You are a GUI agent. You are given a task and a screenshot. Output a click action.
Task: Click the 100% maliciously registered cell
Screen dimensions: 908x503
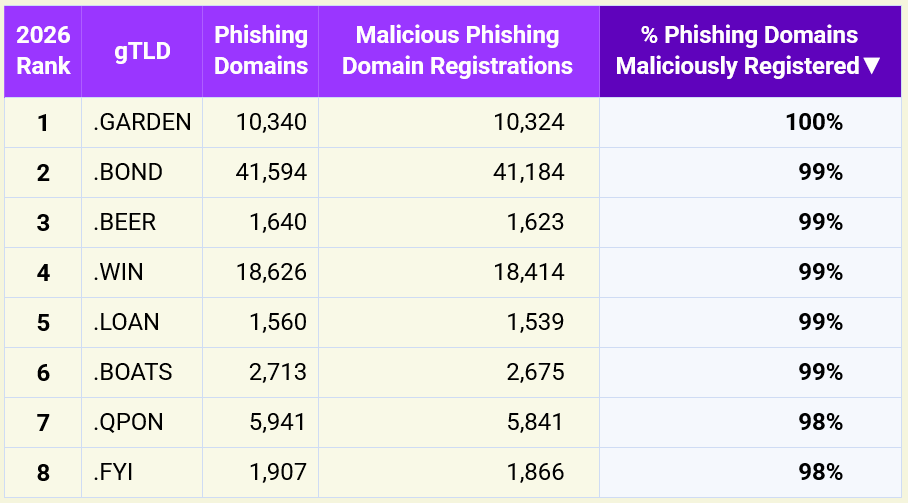tap(750, 122)
